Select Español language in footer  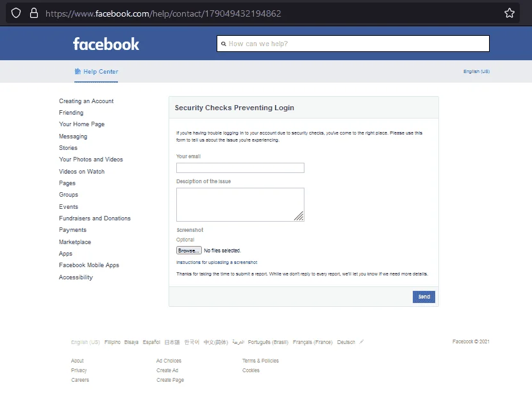pyautogui.click(x=151, y=342)
